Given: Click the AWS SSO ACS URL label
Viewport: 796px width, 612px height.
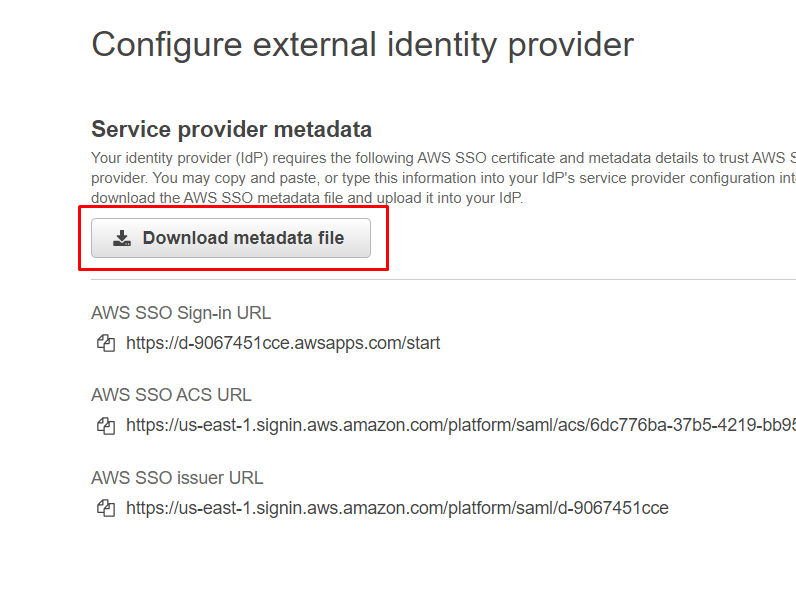Looking at the screenshot, I should (x=171, y=395).
